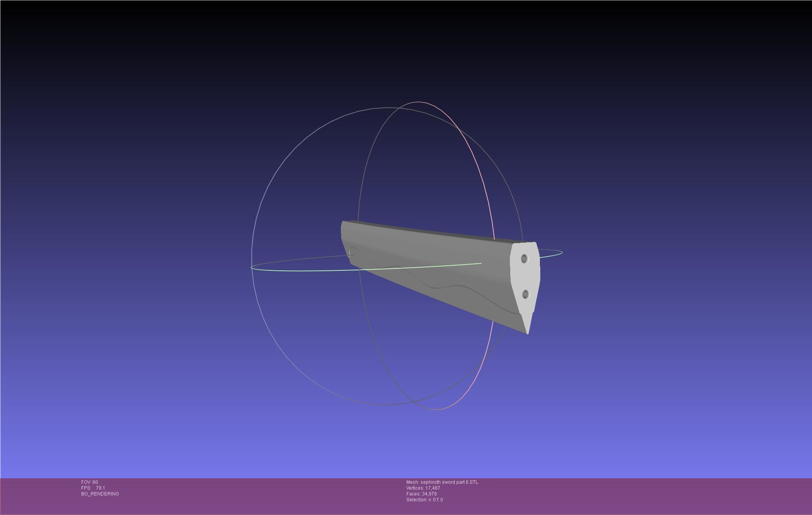Click the BO_RENDERING status label
Viewport: 812px width, 515px height.
click(100, 494)
